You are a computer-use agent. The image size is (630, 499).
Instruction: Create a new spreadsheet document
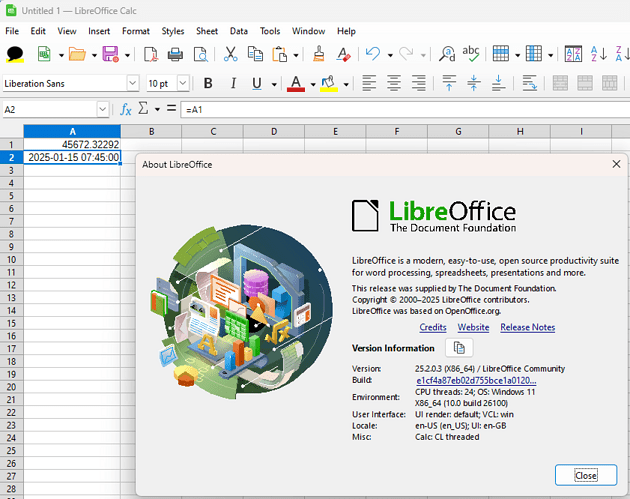coord(44,54)
